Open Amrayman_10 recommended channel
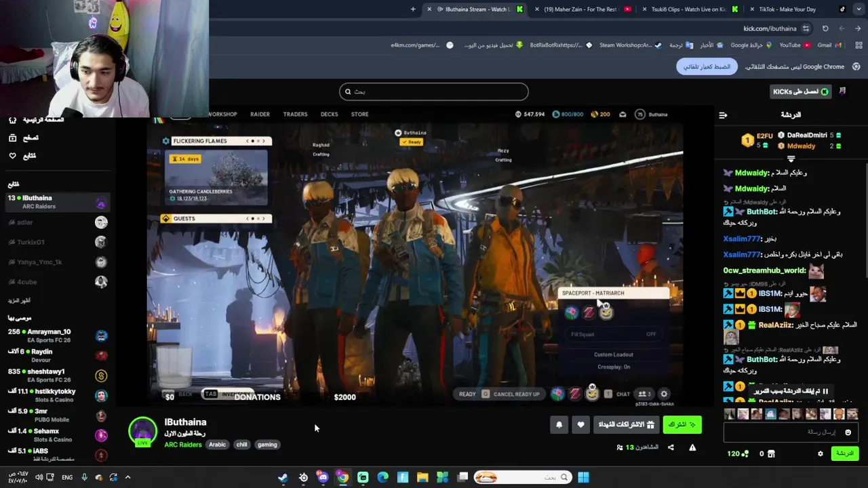 point(57,335)
